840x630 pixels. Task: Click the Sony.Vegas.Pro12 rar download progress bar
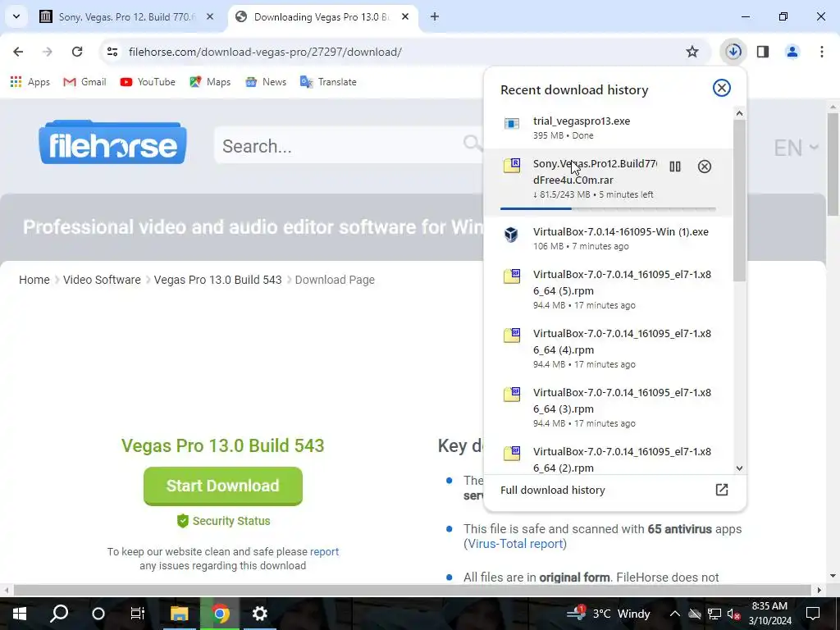click(x=608, y=208)
